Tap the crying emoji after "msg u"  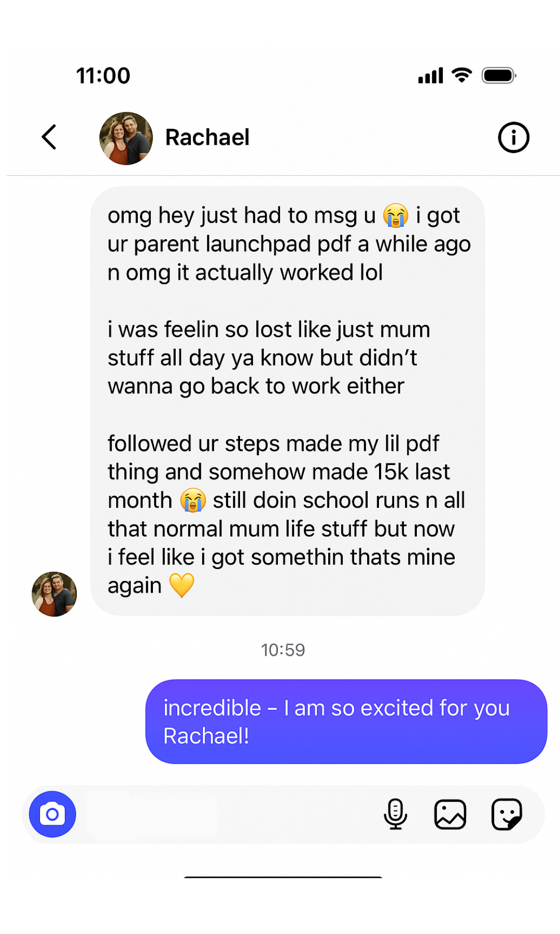click(396, 216)
